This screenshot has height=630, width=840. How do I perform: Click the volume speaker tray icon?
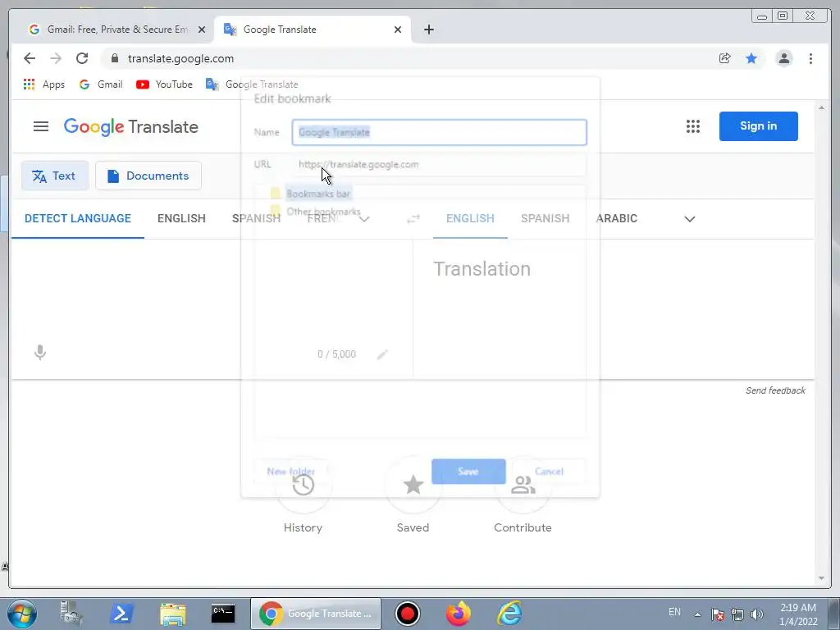click(x=757, y=614)
